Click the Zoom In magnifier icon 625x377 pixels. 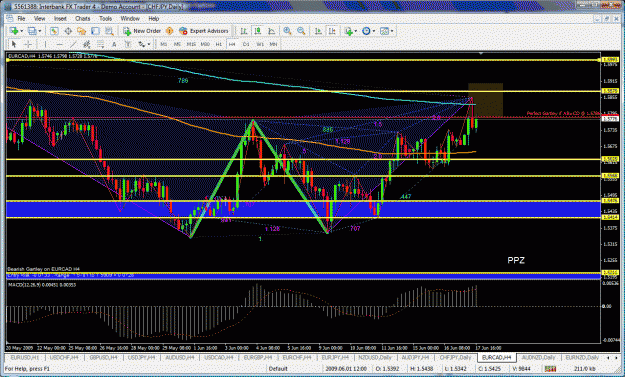[287, 31]
